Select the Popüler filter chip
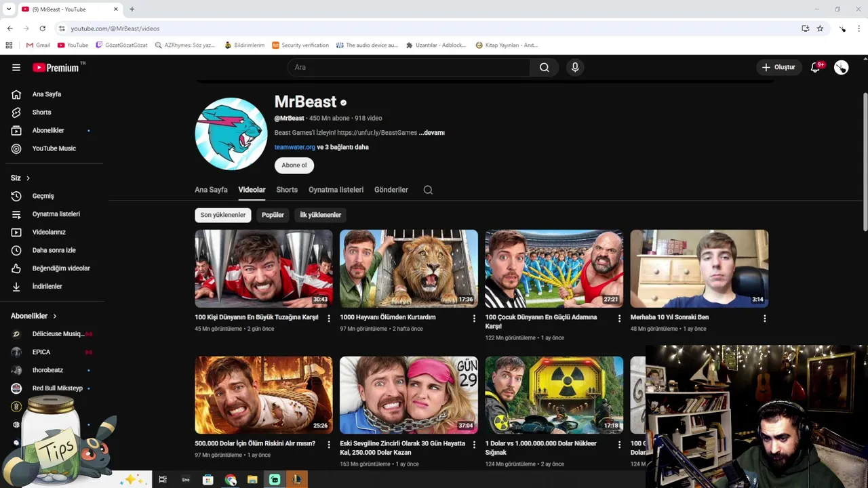 (273, 215)
